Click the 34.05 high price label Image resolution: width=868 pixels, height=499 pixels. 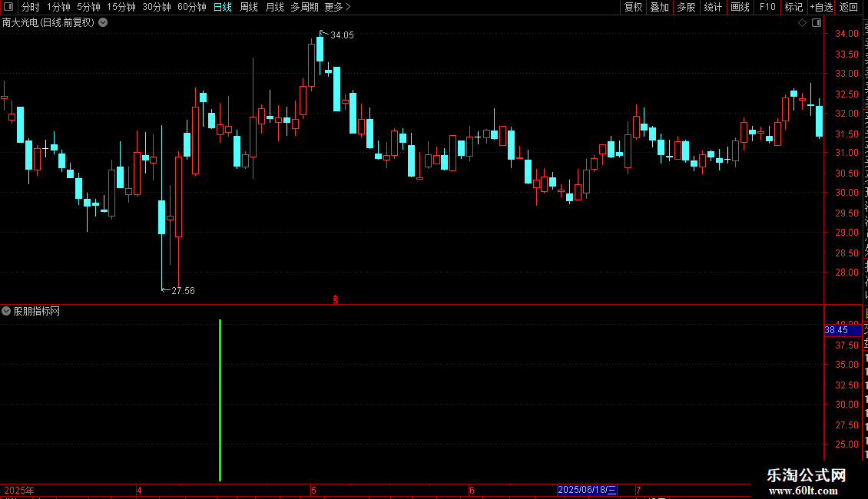click(x=342, y=35)
